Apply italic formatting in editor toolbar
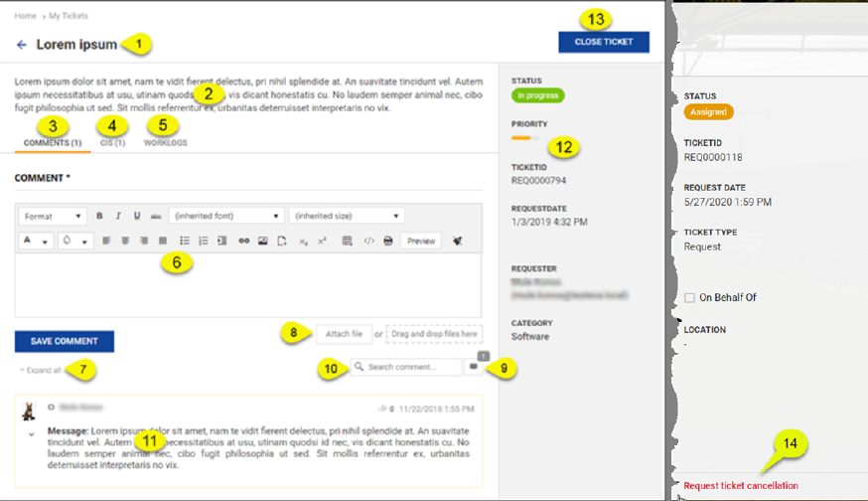 pyautogui.click(x=118, y=216)
